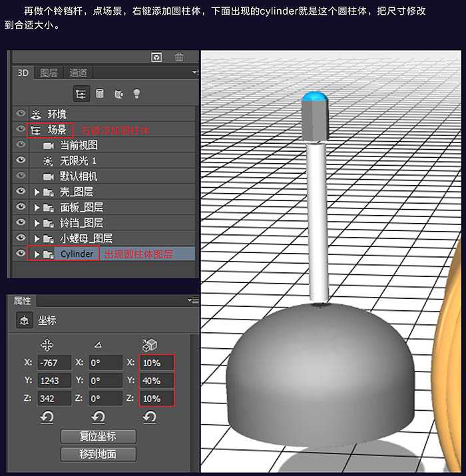
Task: Hide the 铃铛_图层 layer
Action: [21, 222]
